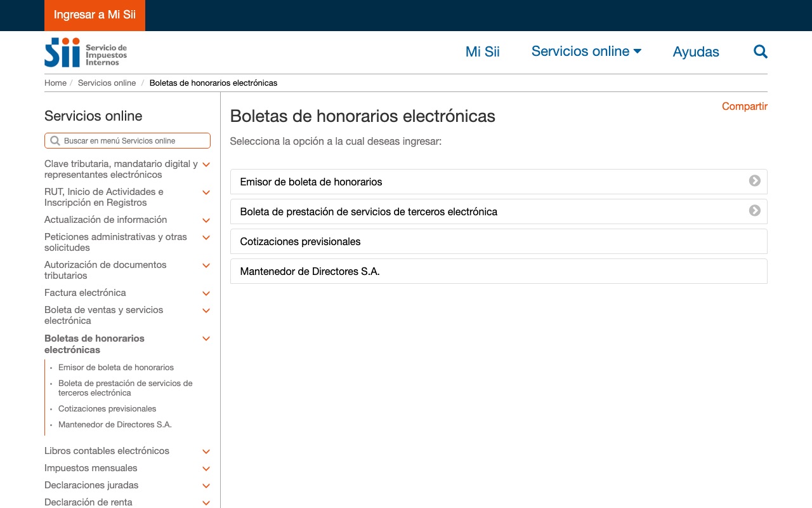Open Mantenedor de Directores S.A. sidebar sublink
Screen dimensions: 812x508
[115, 424]
